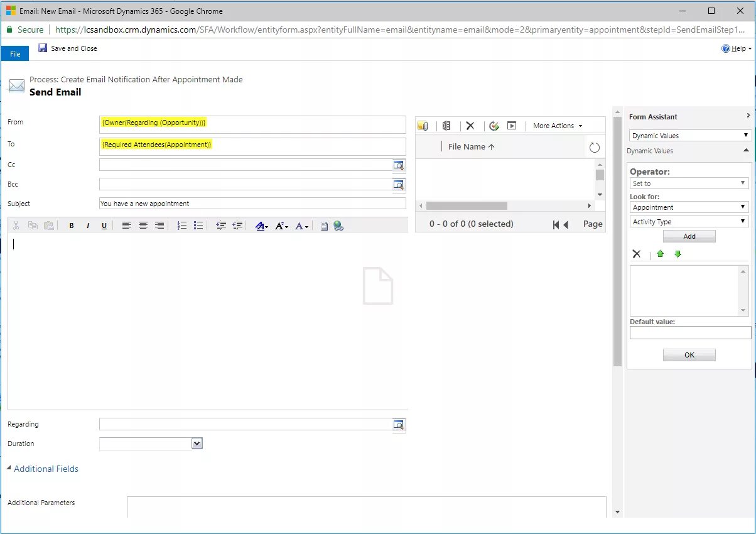Click into the From field
The image size is (756, 534).
click(x=252, y=124)
